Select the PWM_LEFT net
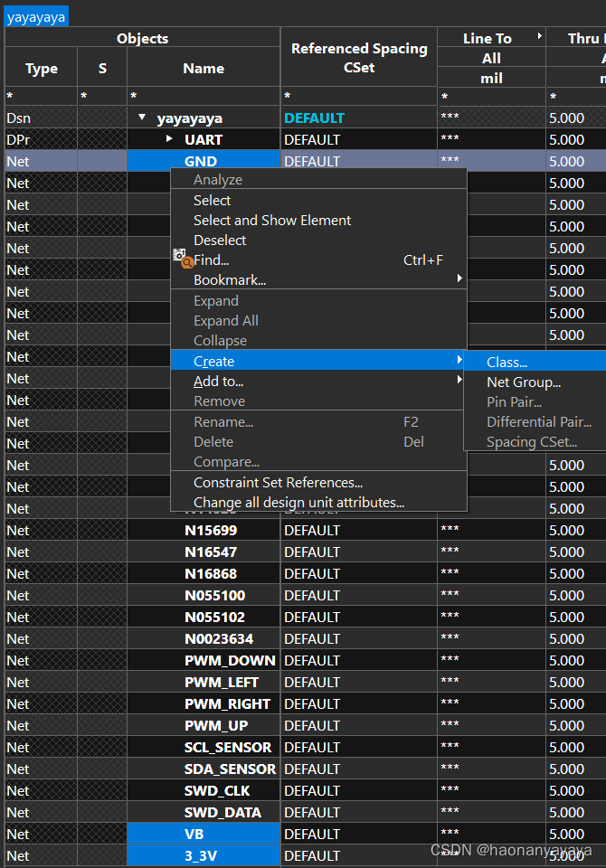Image resolution: width=606 pixels, height=868 pixels. (204, 682)
